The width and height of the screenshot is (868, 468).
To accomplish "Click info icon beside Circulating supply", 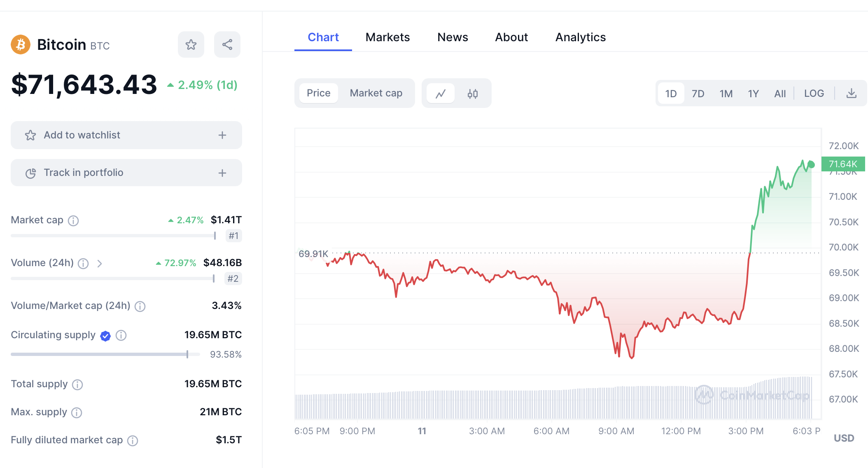I will click(121, 335).
